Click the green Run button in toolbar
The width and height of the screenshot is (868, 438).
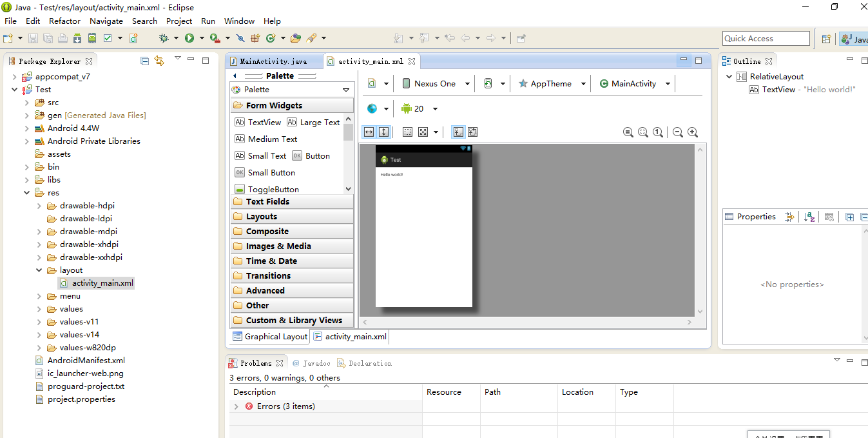click(x=189, y=38)
